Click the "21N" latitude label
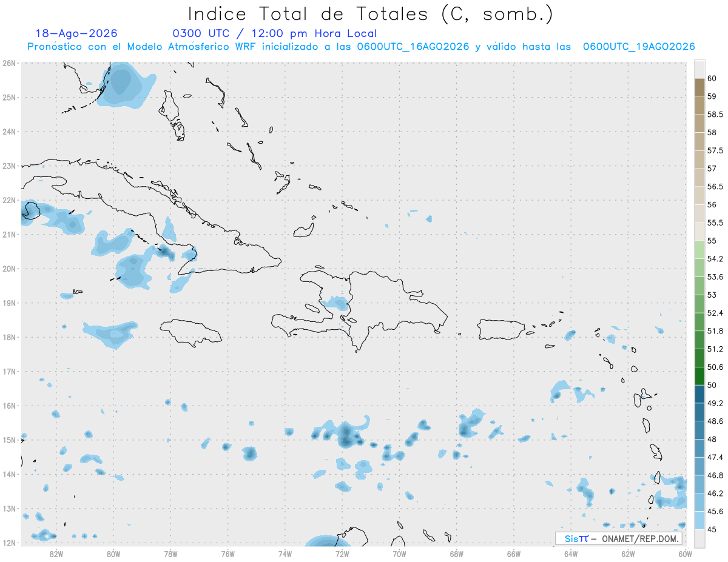This screenshot has width=728, height=562. coord(9,234)
